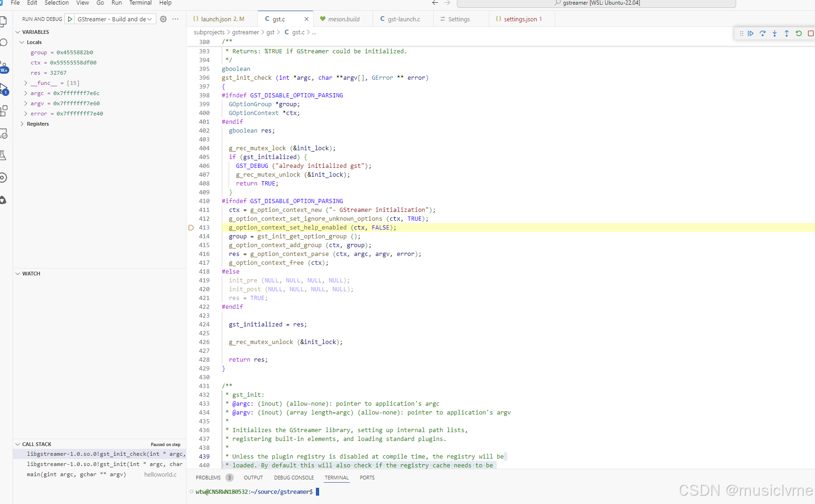Select gst_init call stack frame
Screen dimensions: 815x504
(99, 464)
